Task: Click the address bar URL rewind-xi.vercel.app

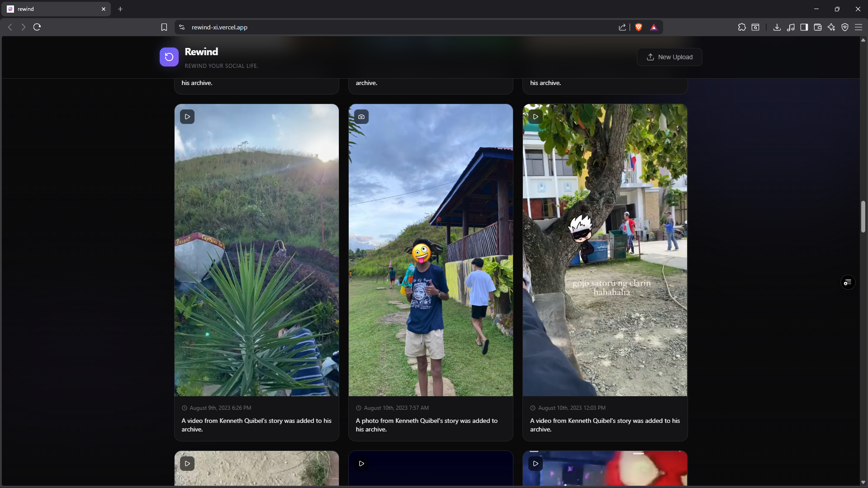Action: (219, 27)
